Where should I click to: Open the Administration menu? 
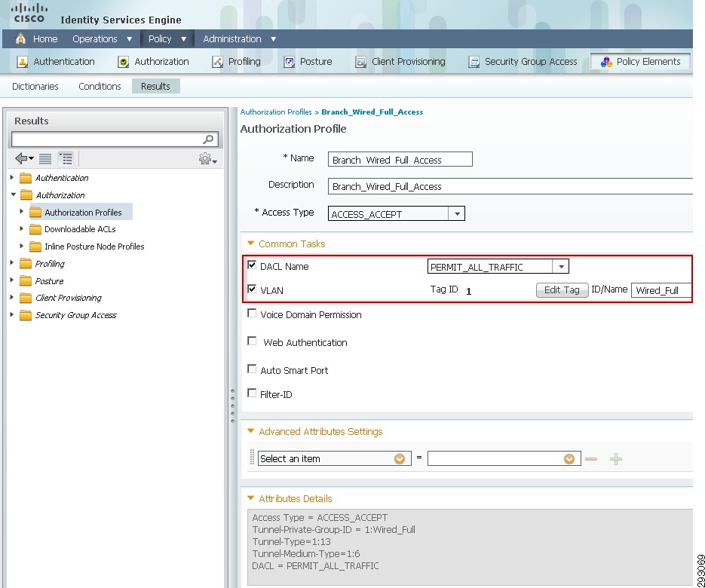point(240,39)
